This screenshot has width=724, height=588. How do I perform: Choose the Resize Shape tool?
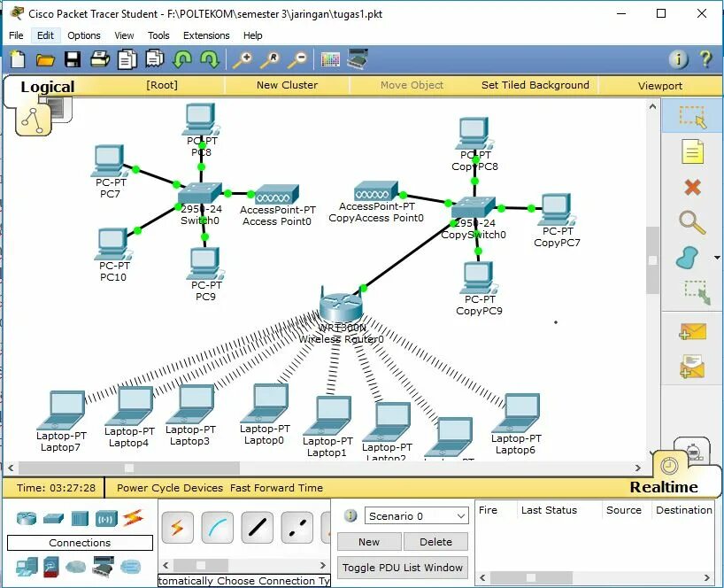point(697,292)
